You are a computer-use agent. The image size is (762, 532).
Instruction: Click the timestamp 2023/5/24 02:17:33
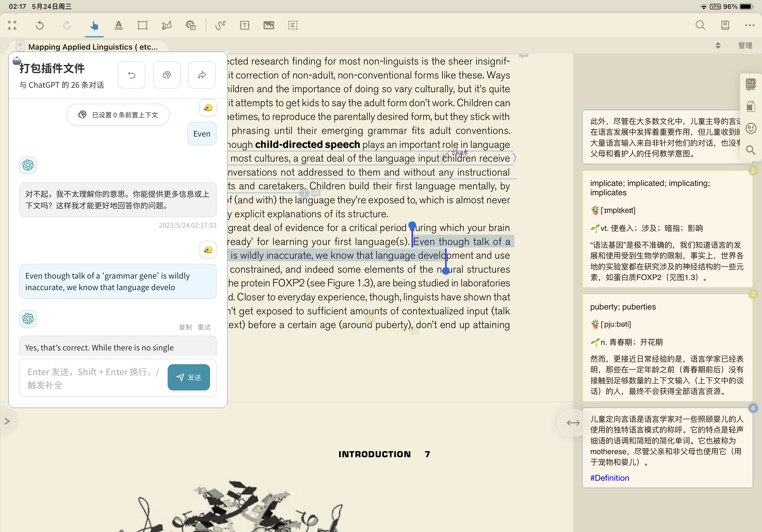[x=188, y=225]
